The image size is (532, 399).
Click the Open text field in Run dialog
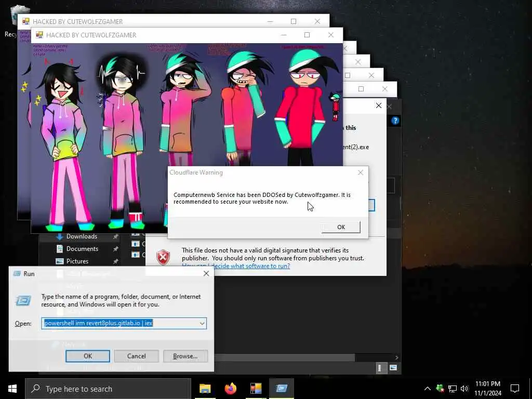click(120, 323)
